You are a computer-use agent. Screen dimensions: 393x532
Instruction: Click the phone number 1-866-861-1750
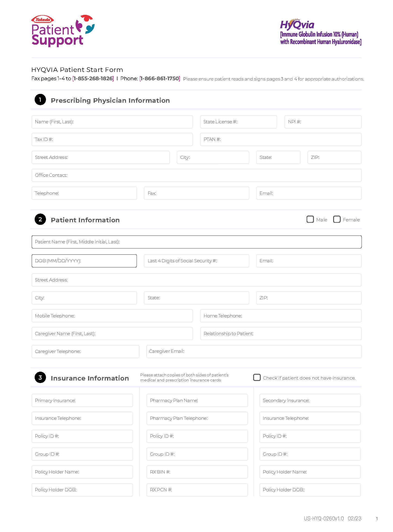click(x=160, y=79)
